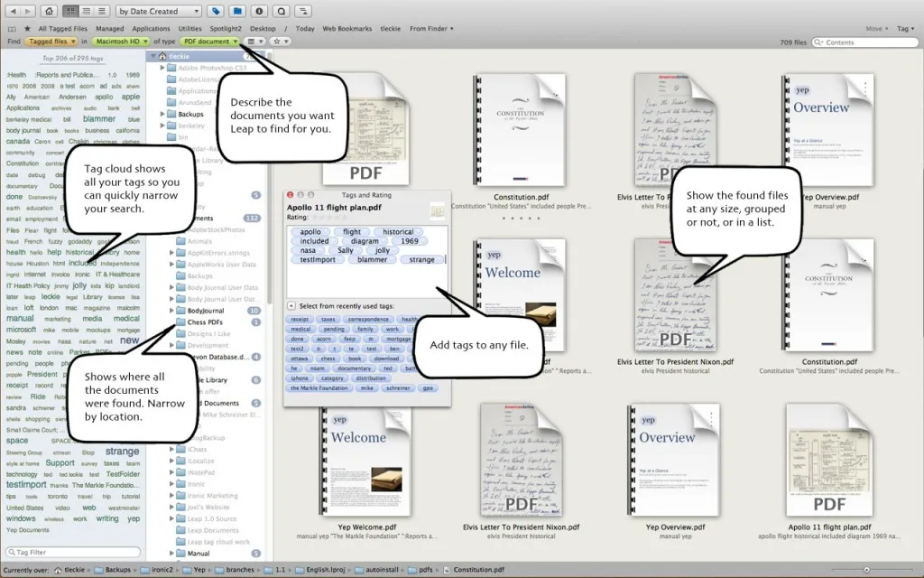Screen dimensions: 924x578
Task: Switch to grid view layout icon
Action: (x=71, y=11)
